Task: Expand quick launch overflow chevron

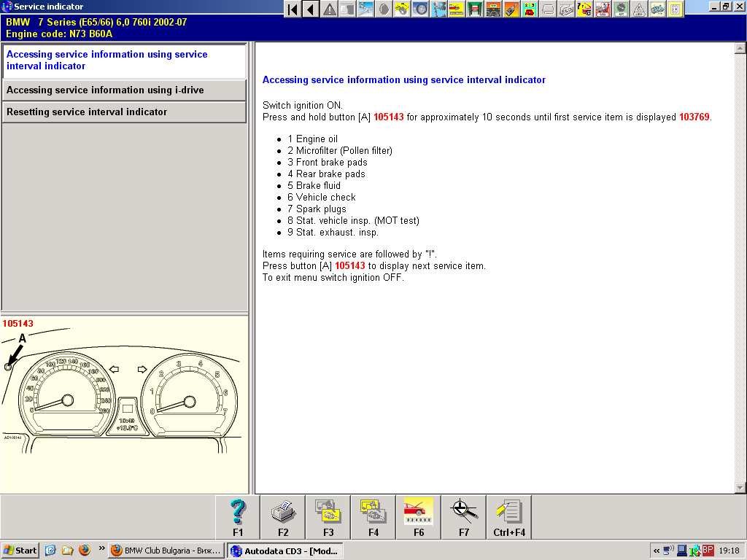Action: [x=101, y=548]
